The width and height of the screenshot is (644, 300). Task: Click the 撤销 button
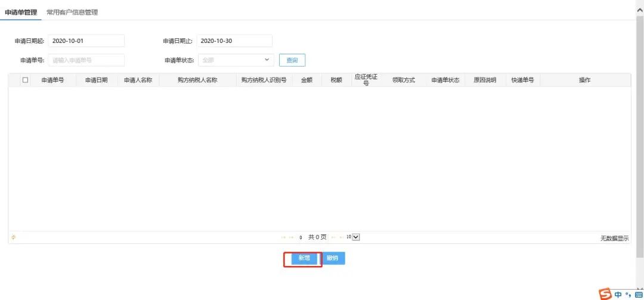pos(332,258)
